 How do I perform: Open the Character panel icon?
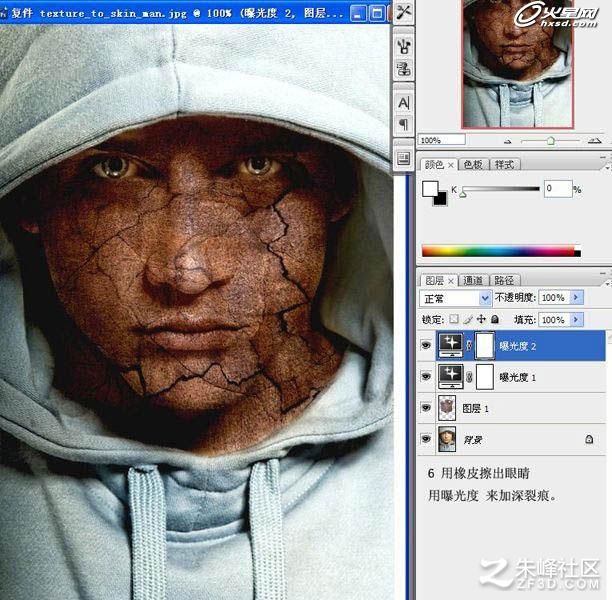(x=404, y=103)
